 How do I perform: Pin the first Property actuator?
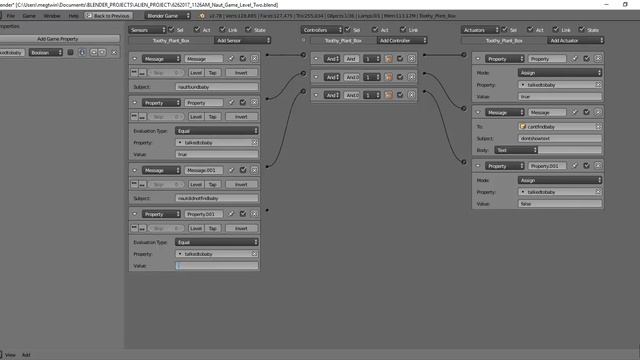575,59
